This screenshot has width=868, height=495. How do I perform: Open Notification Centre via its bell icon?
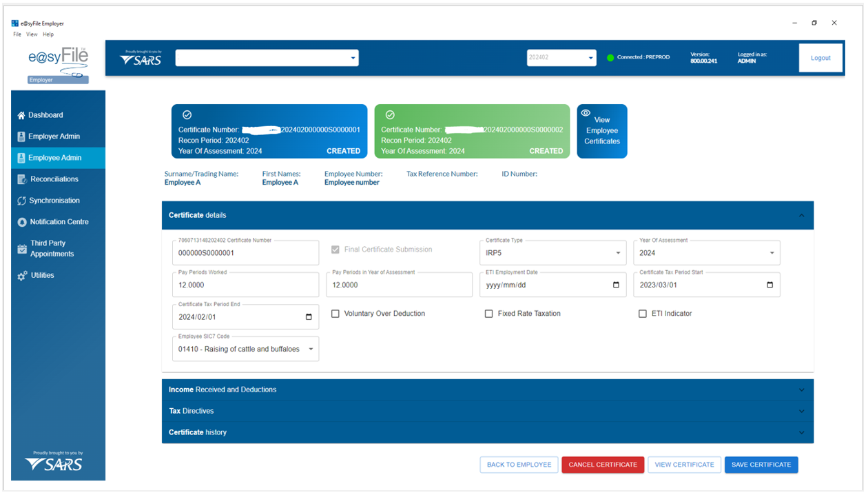click(x=22, y=222)
